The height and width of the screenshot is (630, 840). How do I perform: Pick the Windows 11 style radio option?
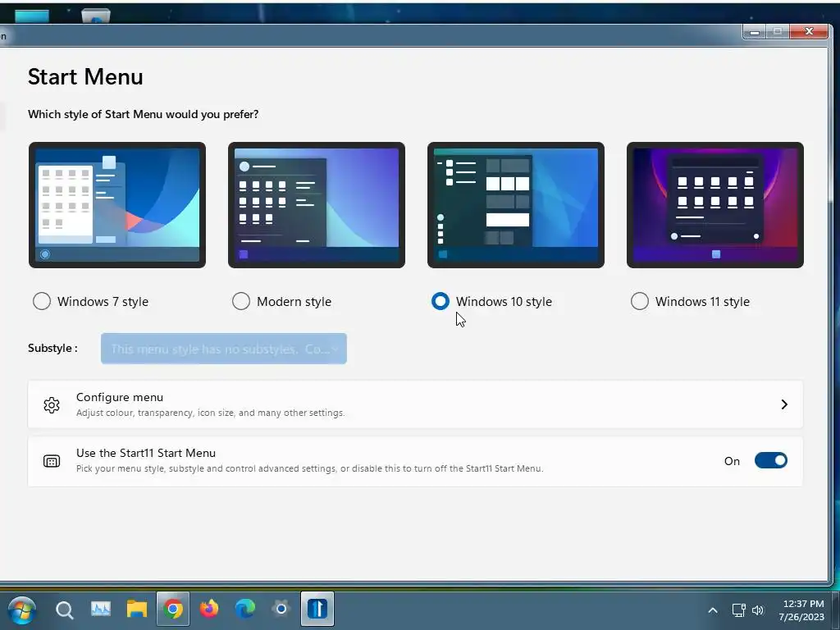point(640,301)
